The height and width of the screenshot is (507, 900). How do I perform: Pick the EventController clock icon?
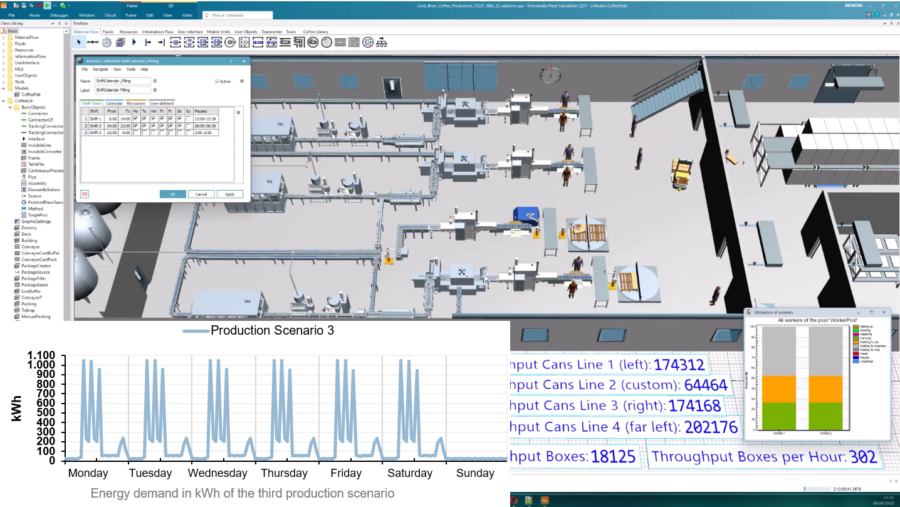click(x=108, y=42)
